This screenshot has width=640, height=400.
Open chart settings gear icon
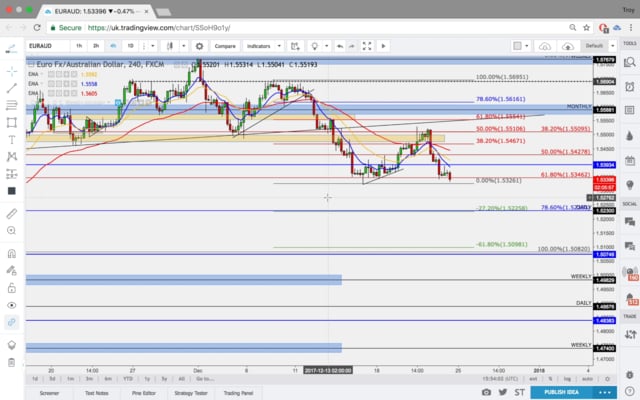tap(200, 46)
